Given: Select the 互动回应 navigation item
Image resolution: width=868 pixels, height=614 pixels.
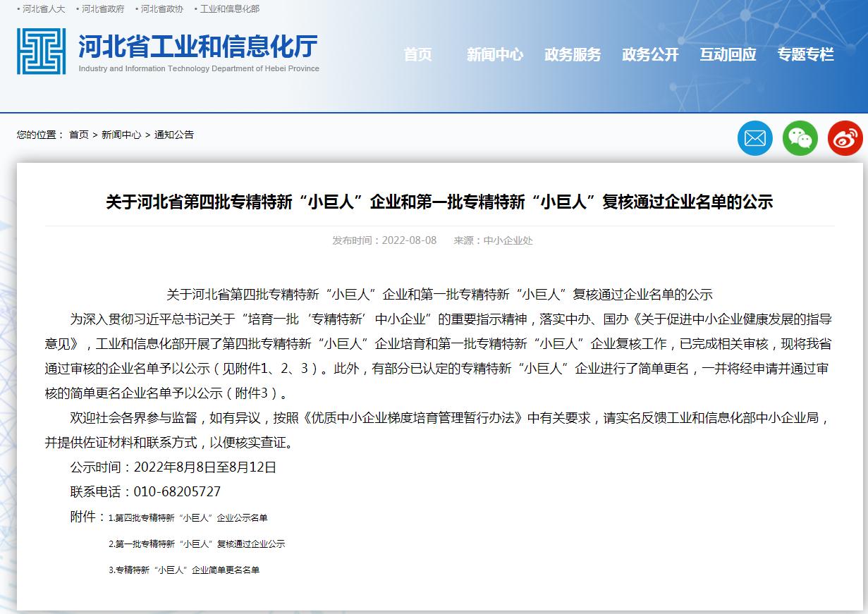Looking at the screenshot, I should 728,55.
